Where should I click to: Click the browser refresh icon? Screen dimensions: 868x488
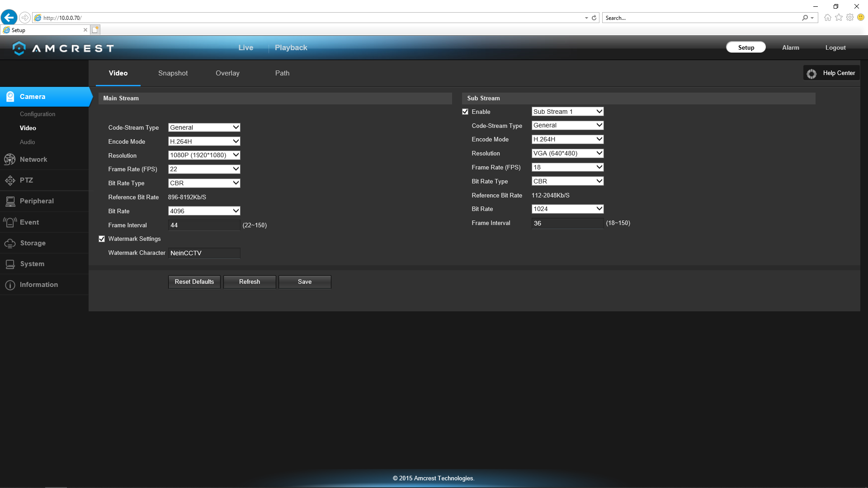594,18
